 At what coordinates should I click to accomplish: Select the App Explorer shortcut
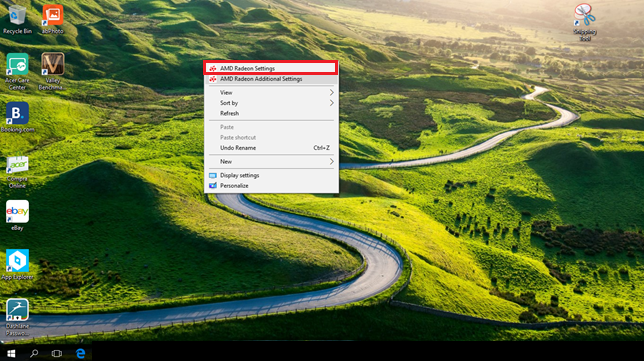(17, 264)
